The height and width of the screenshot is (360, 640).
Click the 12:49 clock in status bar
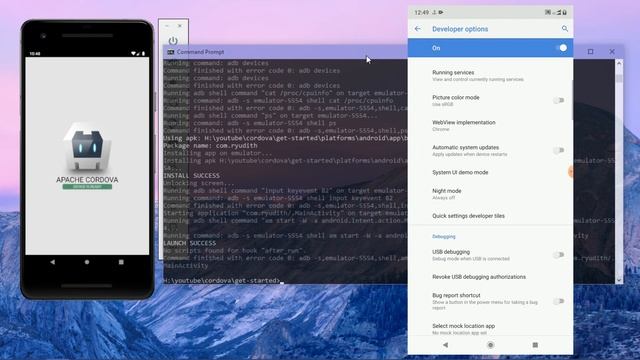(422, 12)
